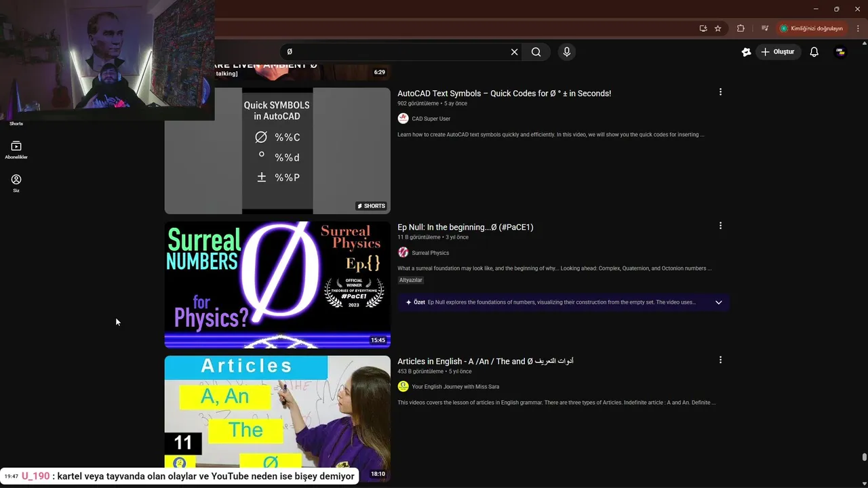The height and width of the screenshot is (488, 868).
Task: Click the 'This videos covers the lesson' description
Action: tap(557, 403)
